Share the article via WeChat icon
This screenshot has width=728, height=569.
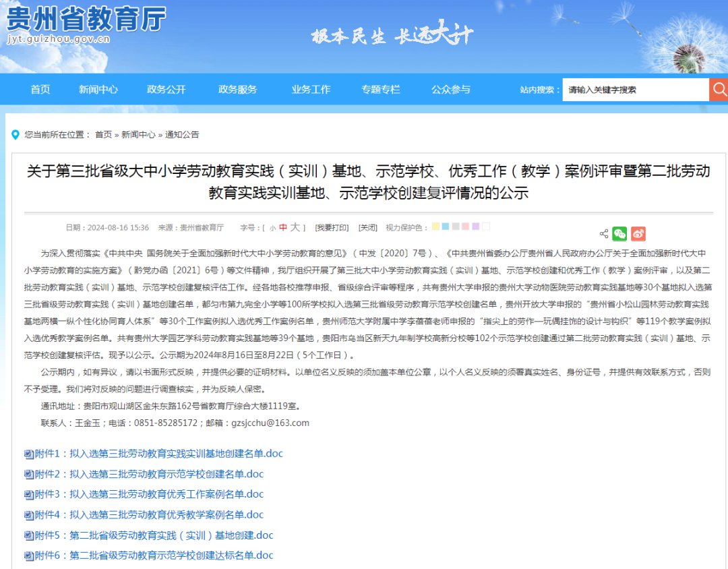coord(619,233)
